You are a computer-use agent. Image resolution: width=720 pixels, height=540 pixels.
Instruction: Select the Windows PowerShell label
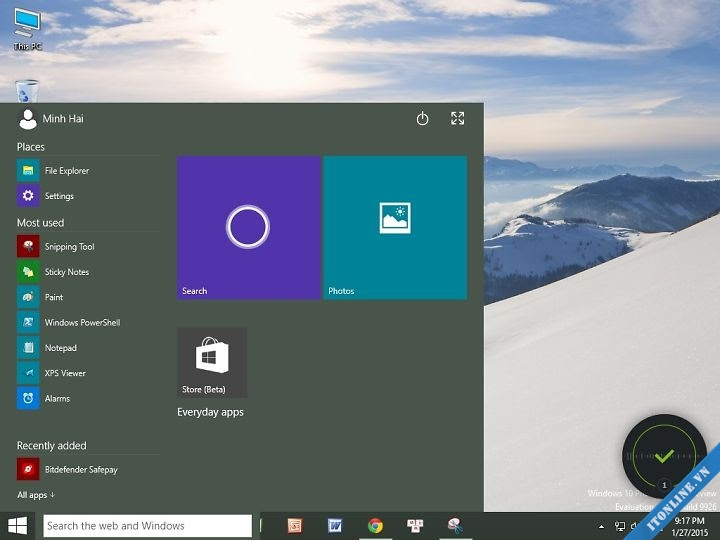83,322
